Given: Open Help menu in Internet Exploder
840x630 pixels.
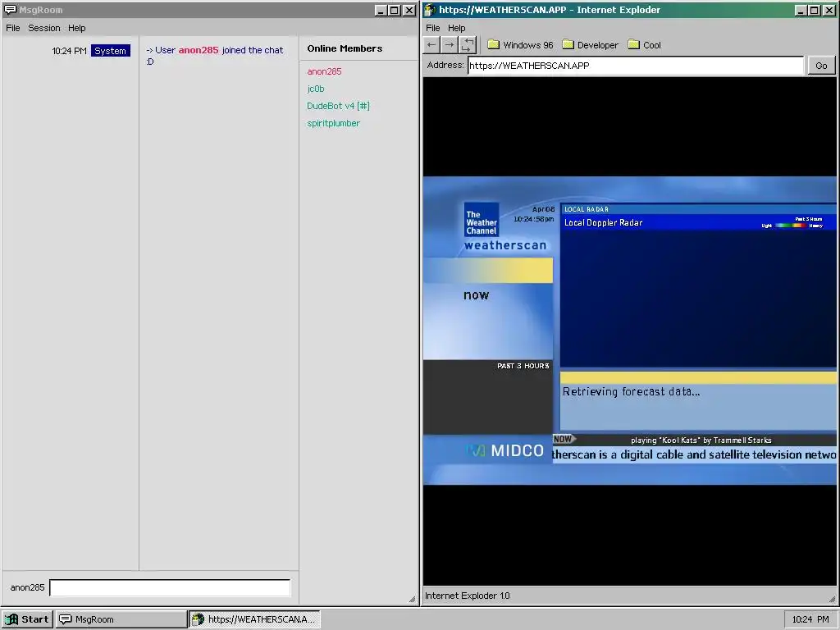Looking at the screenshot, I should point(456,28).
